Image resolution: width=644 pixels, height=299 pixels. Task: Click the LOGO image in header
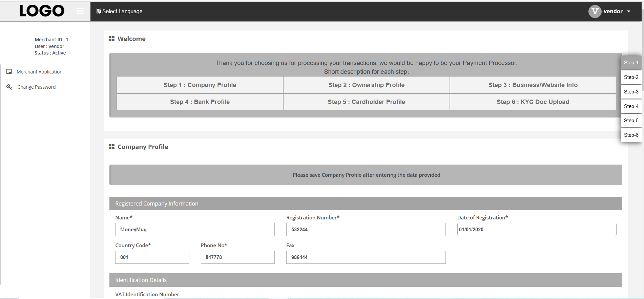point(42,11)
